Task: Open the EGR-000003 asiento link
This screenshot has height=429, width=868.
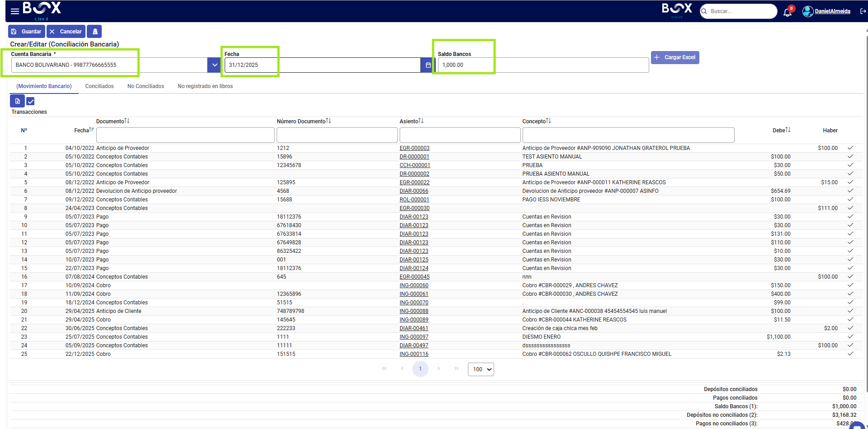Action: 415,148
